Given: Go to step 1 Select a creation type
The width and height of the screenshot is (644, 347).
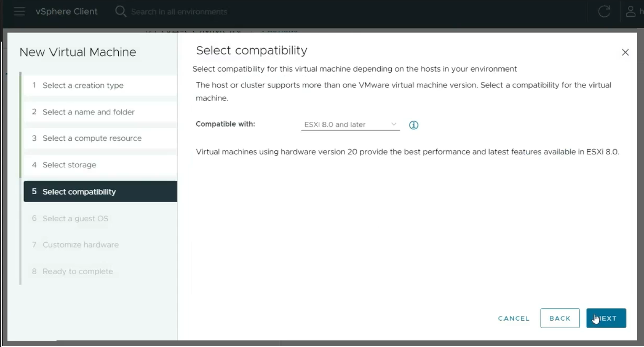Looking at the screenshot, I should coord(83,85).
